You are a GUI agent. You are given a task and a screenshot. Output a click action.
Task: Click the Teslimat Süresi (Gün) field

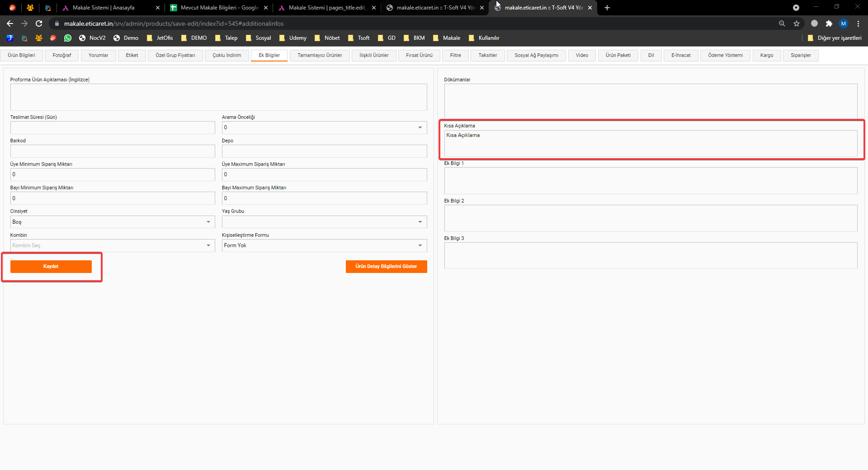(113, 127)
